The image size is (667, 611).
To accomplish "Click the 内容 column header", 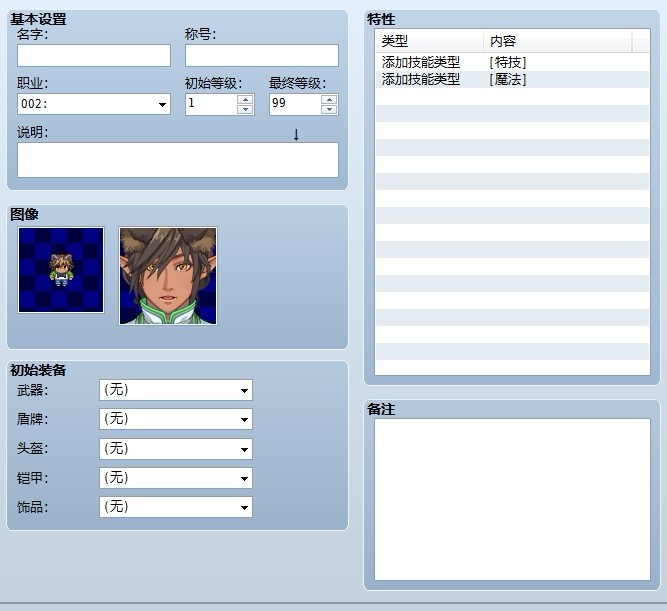I will click(558, 41).
